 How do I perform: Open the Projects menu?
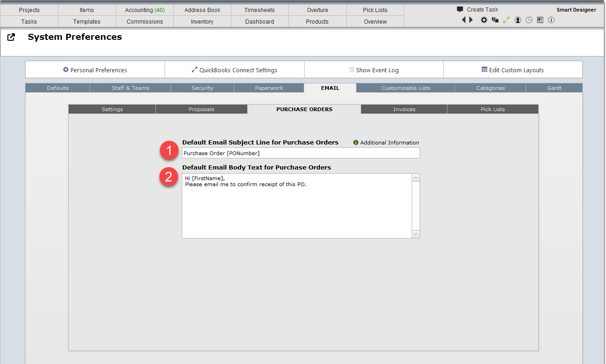(29, 10)
